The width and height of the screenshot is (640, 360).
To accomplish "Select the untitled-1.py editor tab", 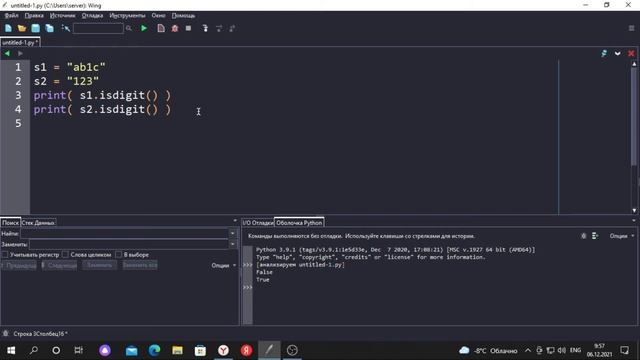I will (20, 42).
